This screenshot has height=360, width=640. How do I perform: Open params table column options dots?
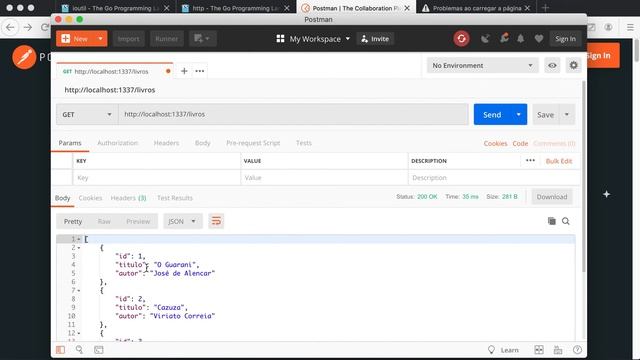tap(530, 160)
